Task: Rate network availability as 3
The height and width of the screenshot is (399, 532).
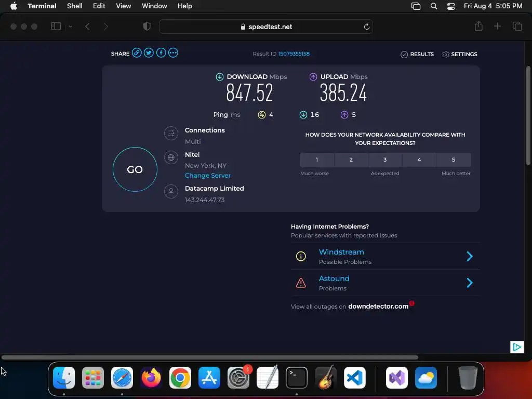Action: 385,160
